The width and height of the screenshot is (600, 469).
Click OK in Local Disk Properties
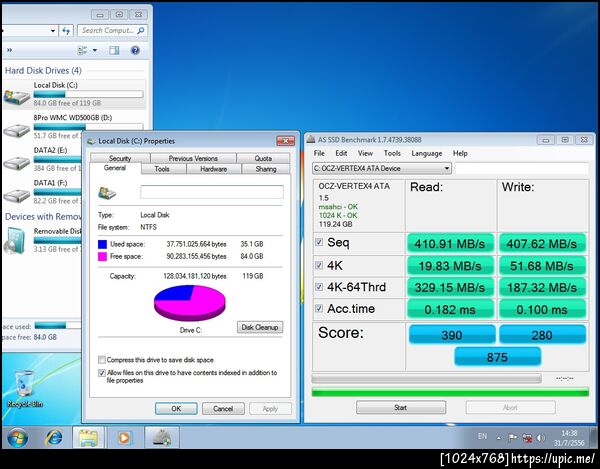coord(176,409)
